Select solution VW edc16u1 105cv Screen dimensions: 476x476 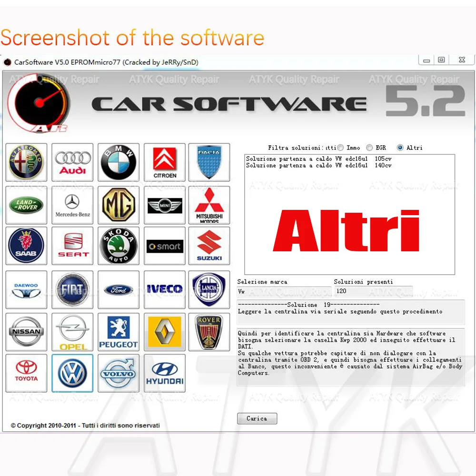[319, 159]
